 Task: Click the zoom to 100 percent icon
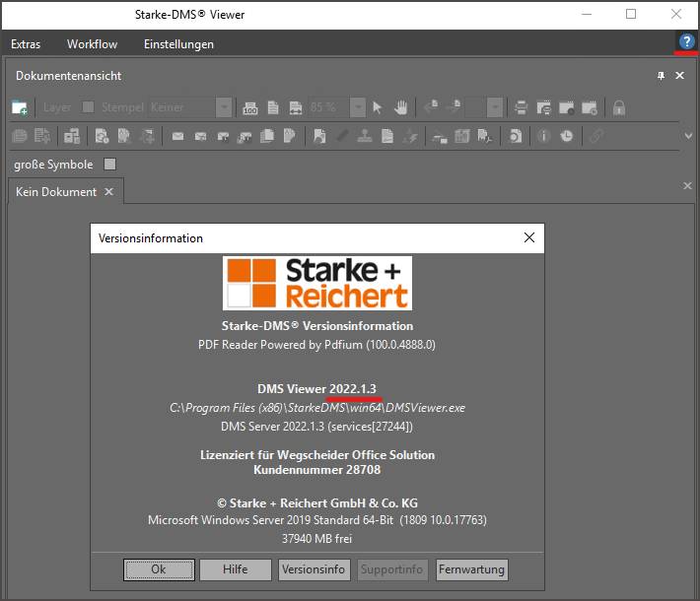point(250,107)
